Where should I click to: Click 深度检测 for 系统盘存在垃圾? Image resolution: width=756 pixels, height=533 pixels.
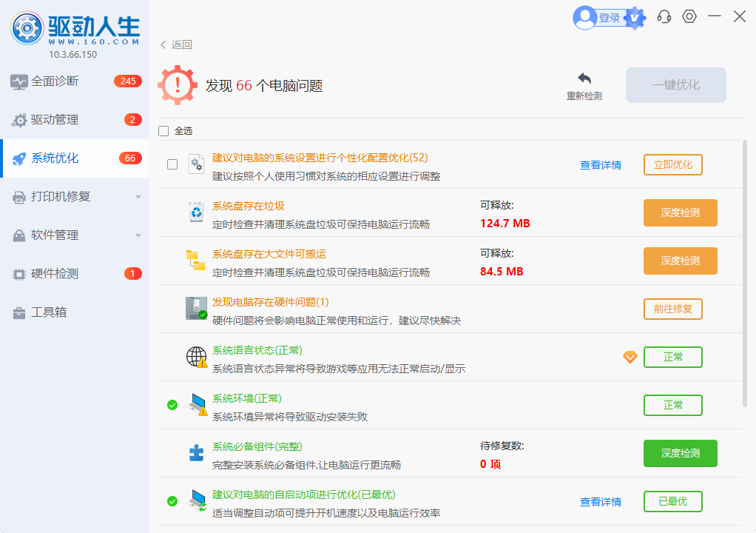[681, 212]
